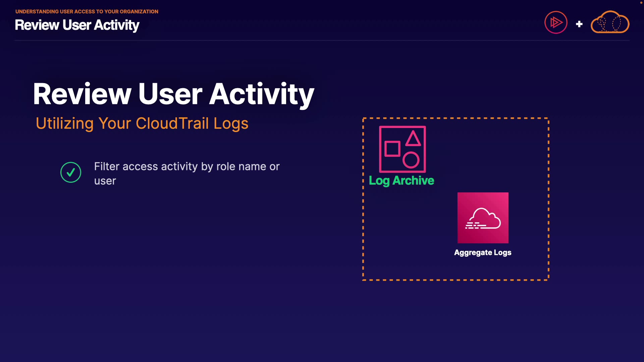Click the green circled checkmark bullet
The height and width of the screenshot is (362, 644).
71,172
